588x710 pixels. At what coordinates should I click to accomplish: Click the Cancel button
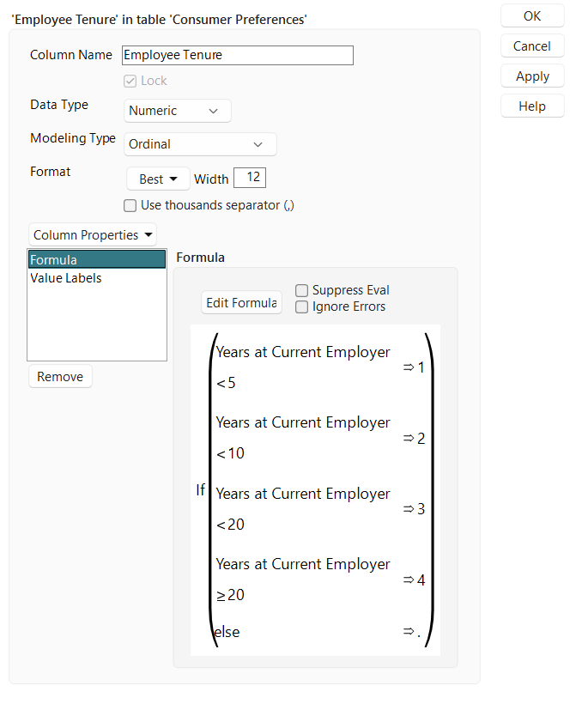pos(531,46)
